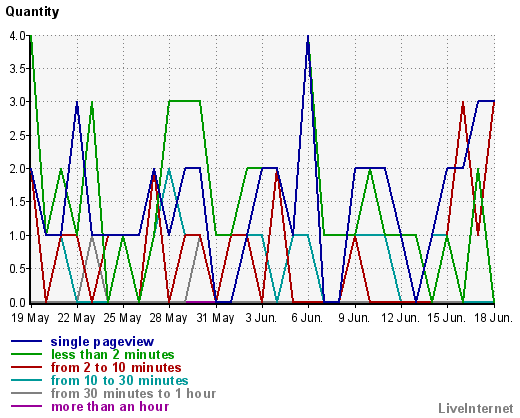Viewport: 520px width, 418px height.
Task: Click the gray legend line swatch
Action: [26, 393]
